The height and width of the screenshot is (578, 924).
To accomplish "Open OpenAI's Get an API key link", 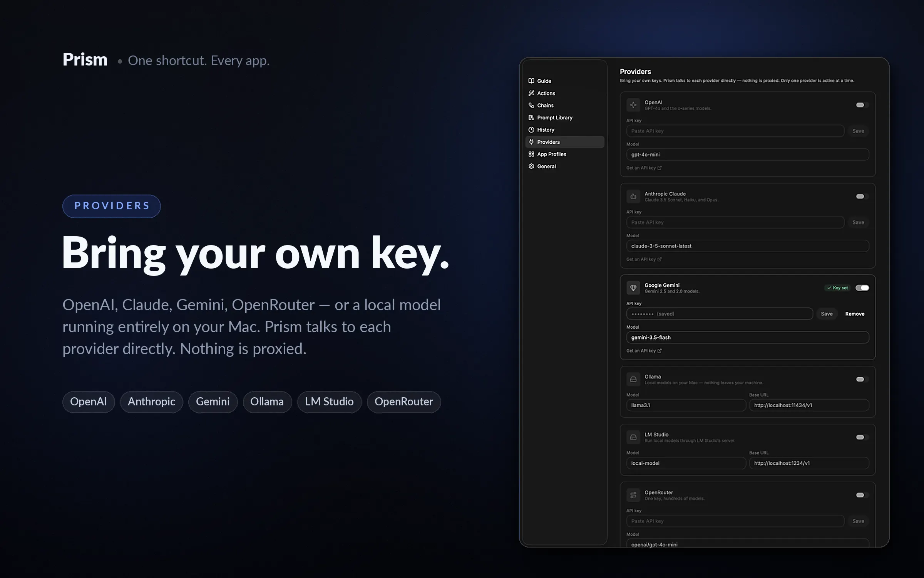I will [x=644, y=168].
